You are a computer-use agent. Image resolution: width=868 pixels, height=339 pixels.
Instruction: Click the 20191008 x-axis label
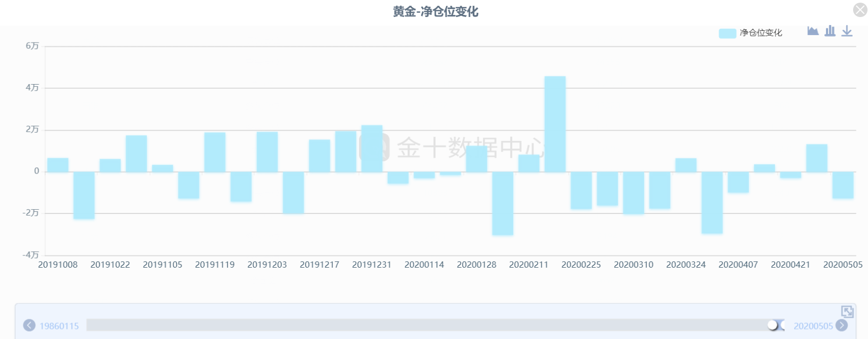point(57,264)
